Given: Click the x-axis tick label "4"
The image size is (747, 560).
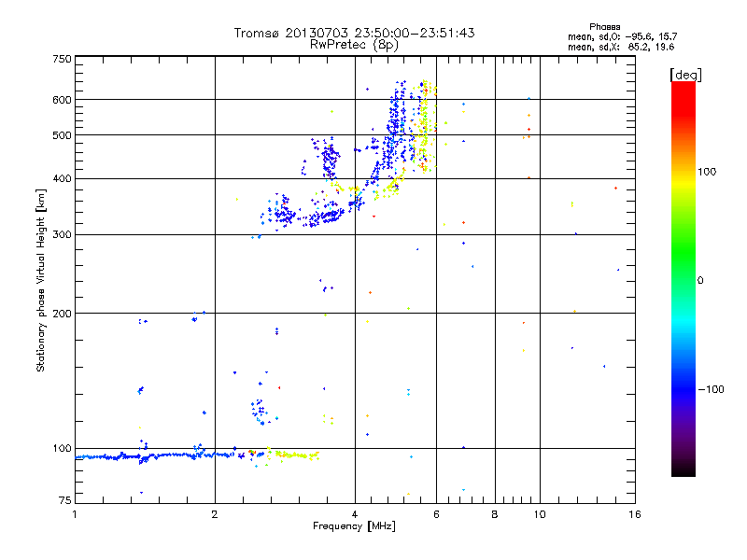Looking at the screenshot, I should 355,514.
